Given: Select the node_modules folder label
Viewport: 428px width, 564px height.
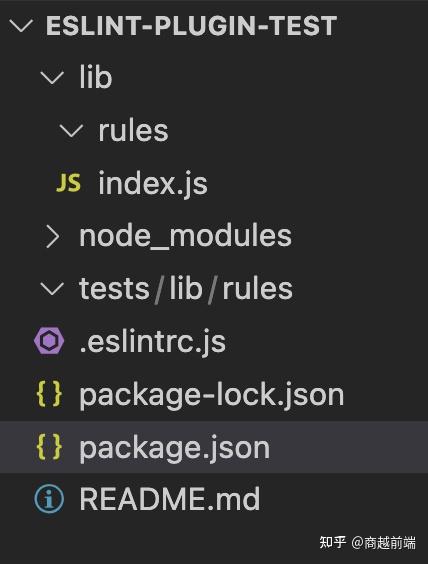Looking at the screenshot, I should [185, 236].
